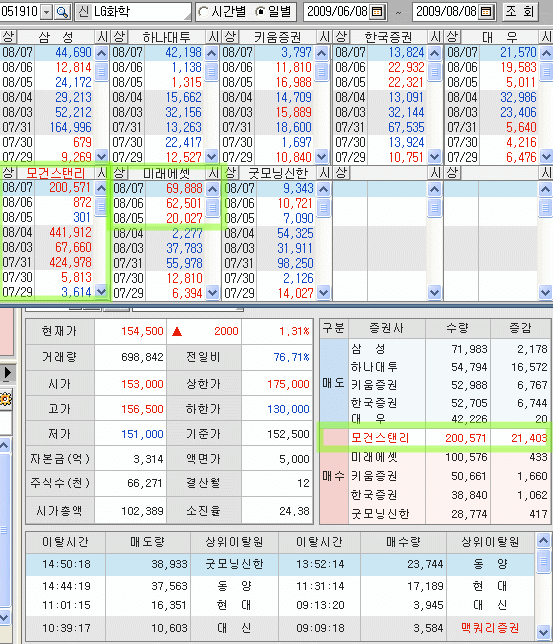Click the play arrow icon on left sidebar

click(7, 373)
